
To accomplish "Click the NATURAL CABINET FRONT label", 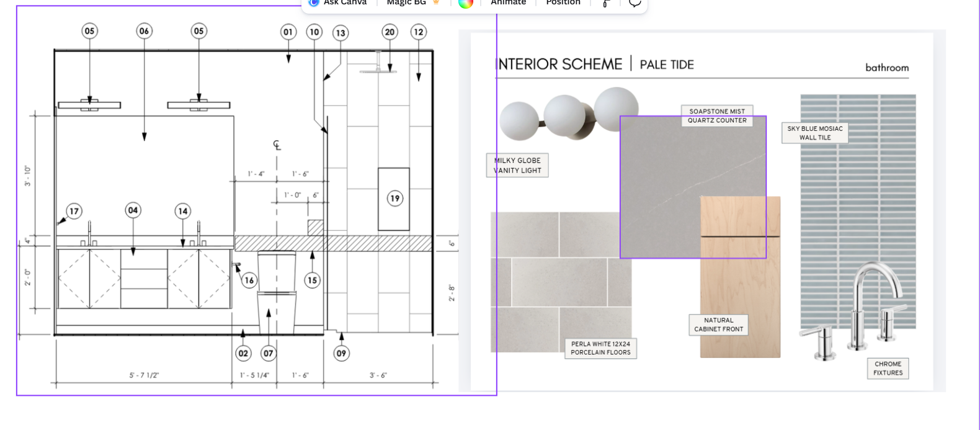I will (718, 325).
